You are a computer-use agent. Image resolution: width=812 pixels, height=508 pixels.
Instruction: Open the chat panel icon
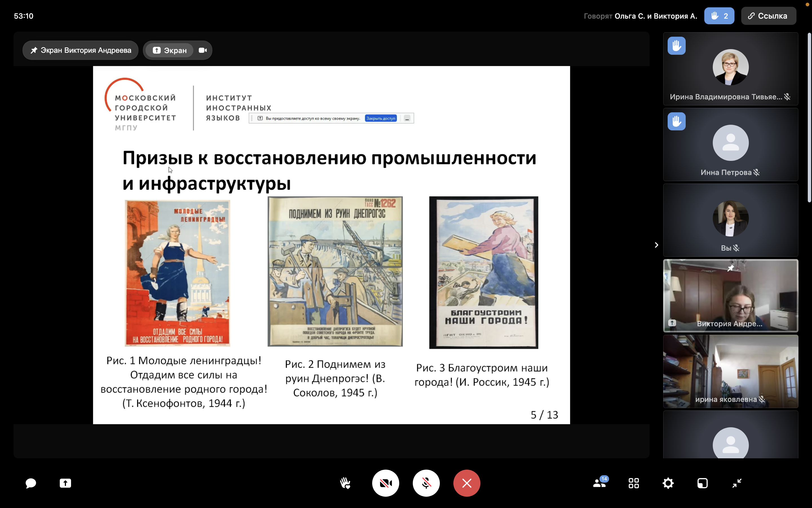click(30, 483)
